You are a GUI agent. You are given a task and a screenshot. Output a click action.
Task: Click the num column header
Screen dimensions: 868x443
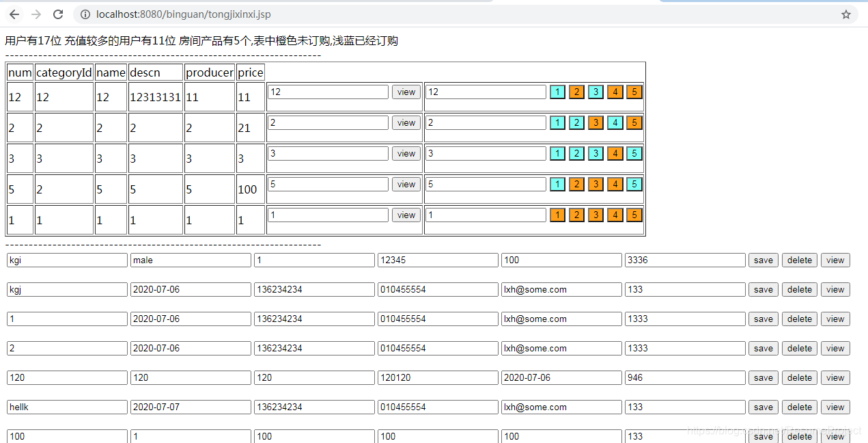point(20,72)
